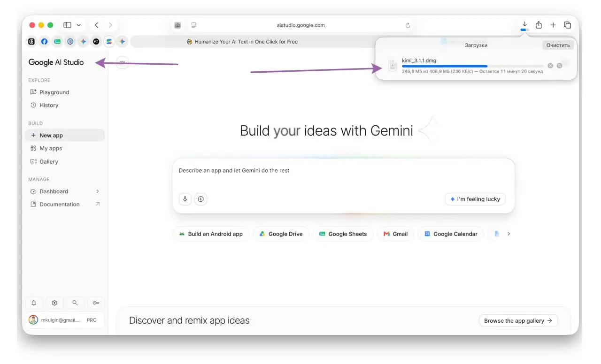Open API key icon in sidebar
Image resolution: width=601 pixels, height=364 pixels.
click(x=96, y=303)
